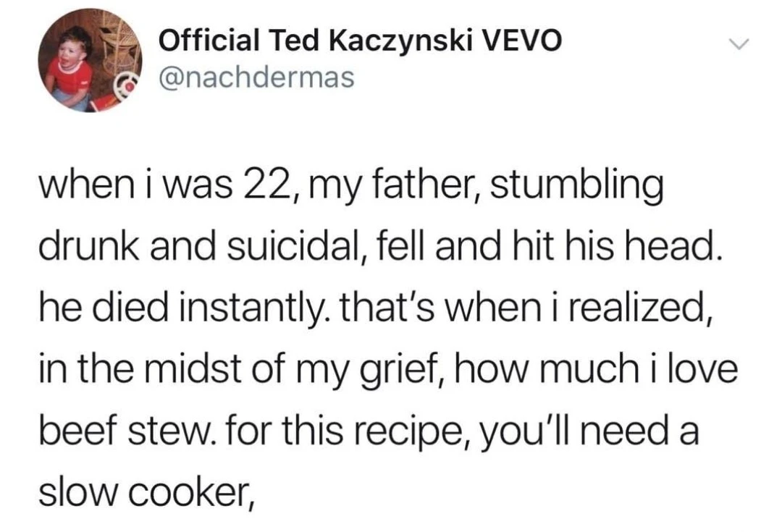782x532 pixels.
Task: Click the final line 'slow cooker,'
Action: [148, 492]
